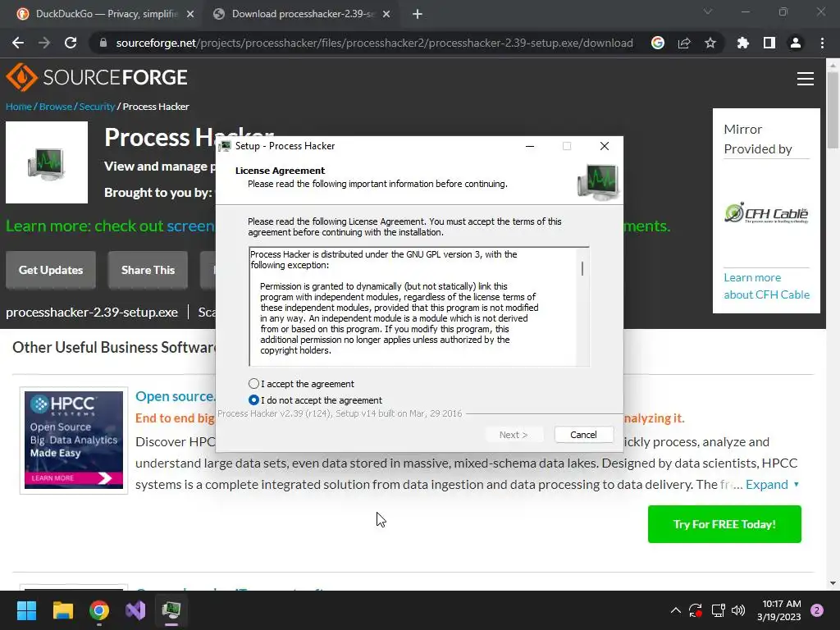Click the Try For FREE Today button

click(724, 524)
